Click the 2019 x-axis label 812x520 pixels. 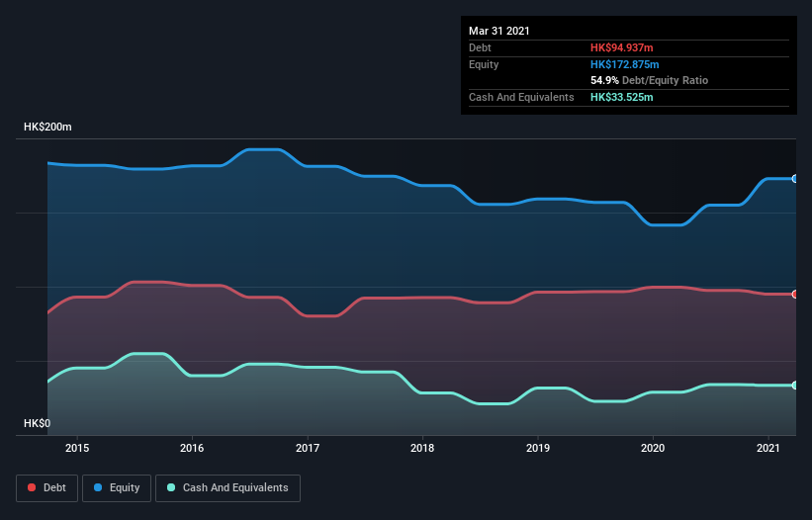point(538,448)
